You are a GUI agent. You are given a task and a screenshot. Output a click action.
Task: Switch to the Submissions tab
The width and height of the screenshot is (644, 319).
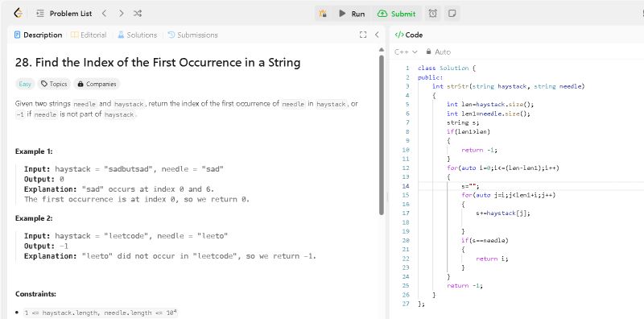(192, 35)
